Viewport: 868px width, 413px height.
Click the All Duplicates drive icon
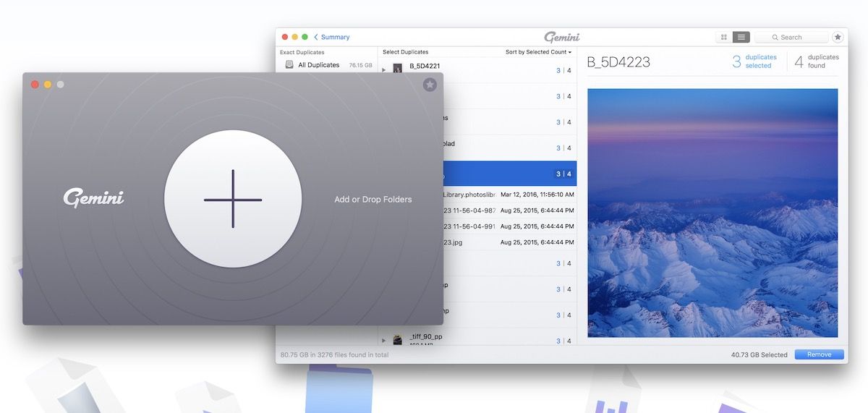click(x=289, y=65)
